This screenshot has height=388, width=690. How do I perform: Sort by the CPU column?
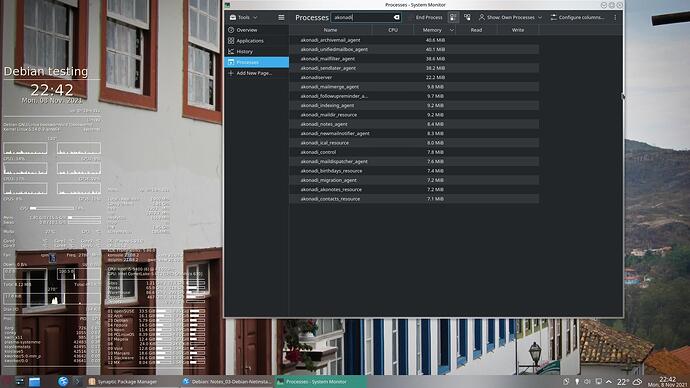[x=393, y=30]
